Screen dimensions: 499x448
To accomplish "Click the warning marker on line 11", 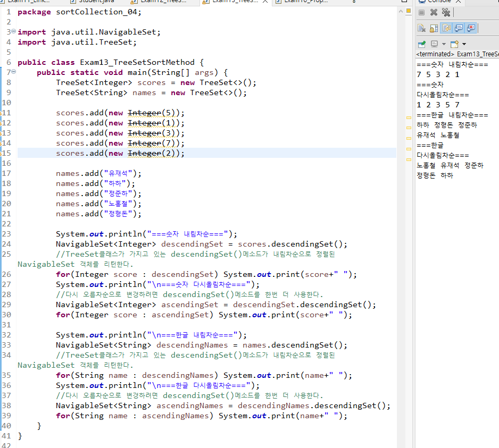I will pyautogui.click(x=1, y=113).
